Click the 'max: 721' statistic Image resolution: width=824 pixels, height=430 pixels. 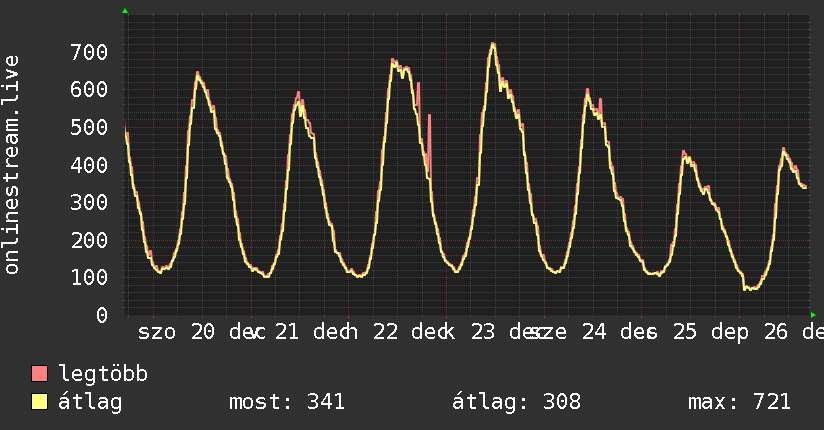pos(739,402)
